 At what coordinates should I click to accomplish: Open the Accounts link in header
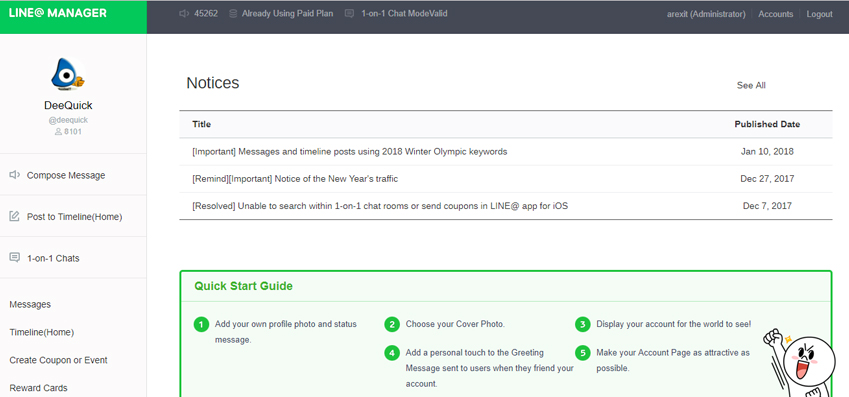(775, 14)
